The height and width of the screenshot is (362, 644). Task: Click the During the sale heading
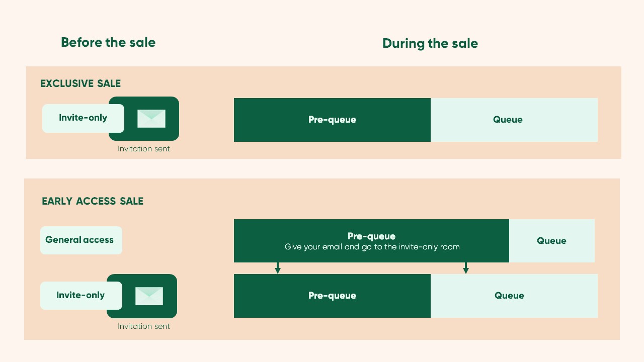[x=430, y=43]
